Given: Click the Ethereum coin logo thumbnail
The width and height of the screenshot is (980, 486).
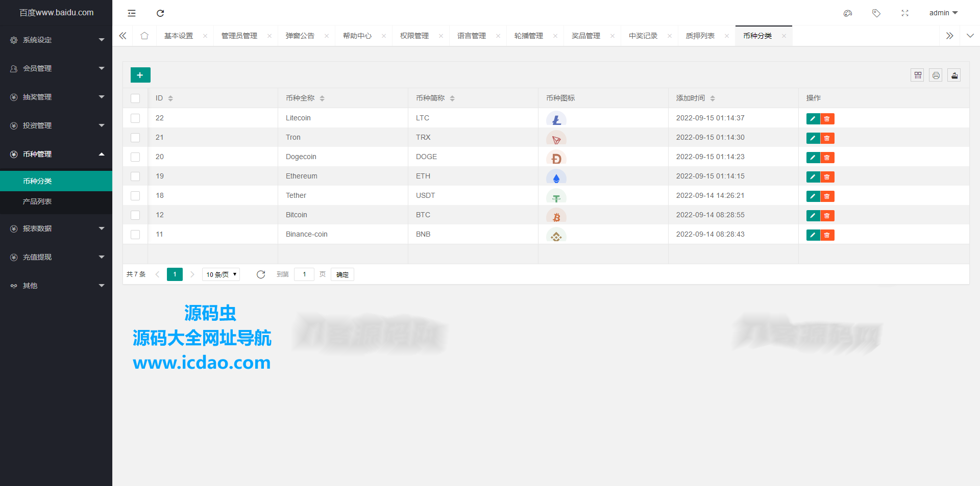Looking at the screenshot, I should click(x=556, y=176).
